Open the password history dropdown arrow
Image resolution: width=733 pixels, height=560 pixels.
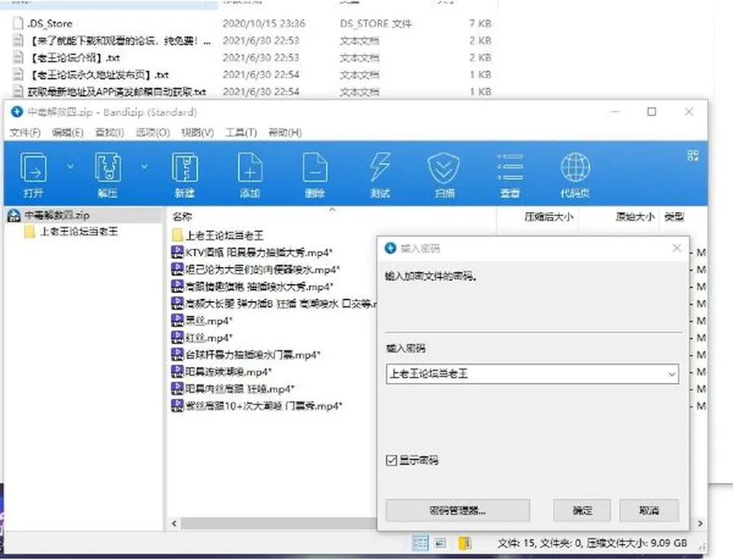671,374
